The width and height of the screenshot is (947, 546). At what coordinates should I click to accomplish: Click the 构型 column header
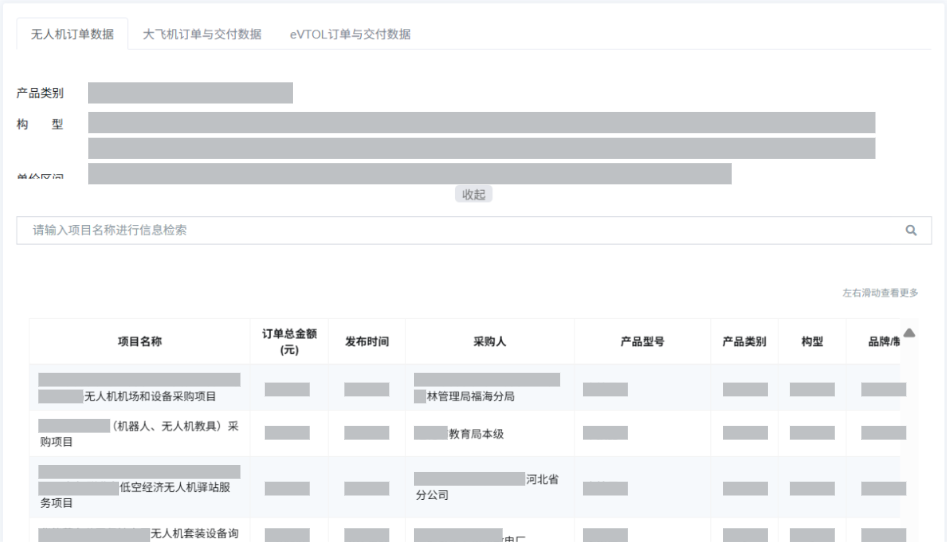[812, 341]
